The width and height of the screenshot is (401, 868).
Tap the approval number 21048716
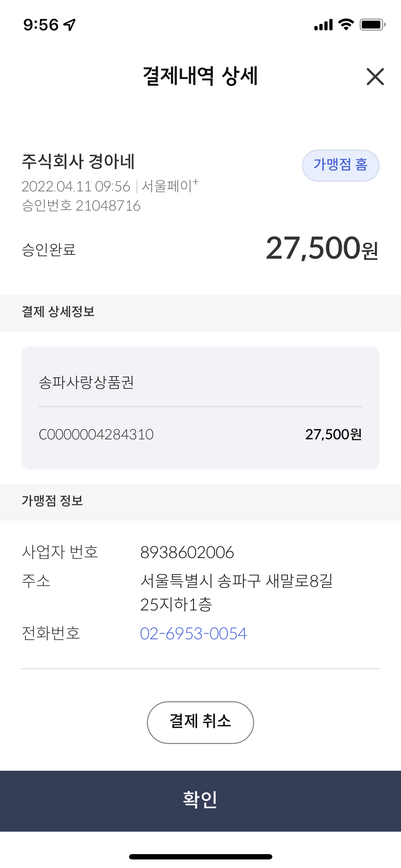coord(108,206)
